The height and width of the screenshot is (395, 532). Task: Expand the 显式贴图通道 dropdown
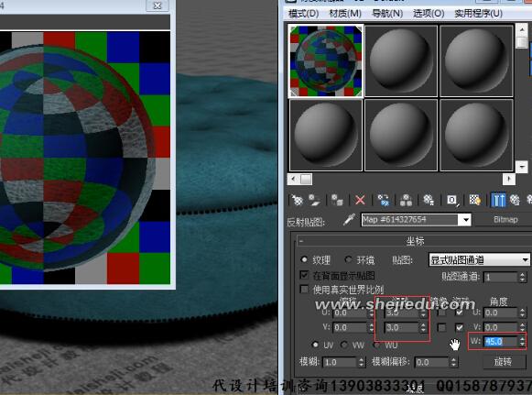pos(479,260)
